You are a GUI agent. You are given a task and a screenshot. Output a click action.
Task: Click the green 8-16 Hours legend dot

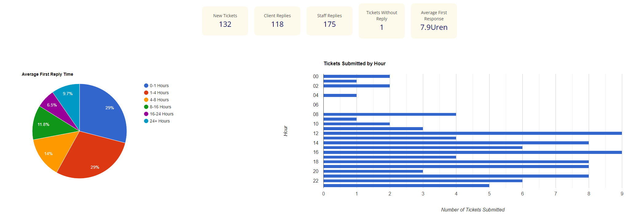click(x=146, y=107)
